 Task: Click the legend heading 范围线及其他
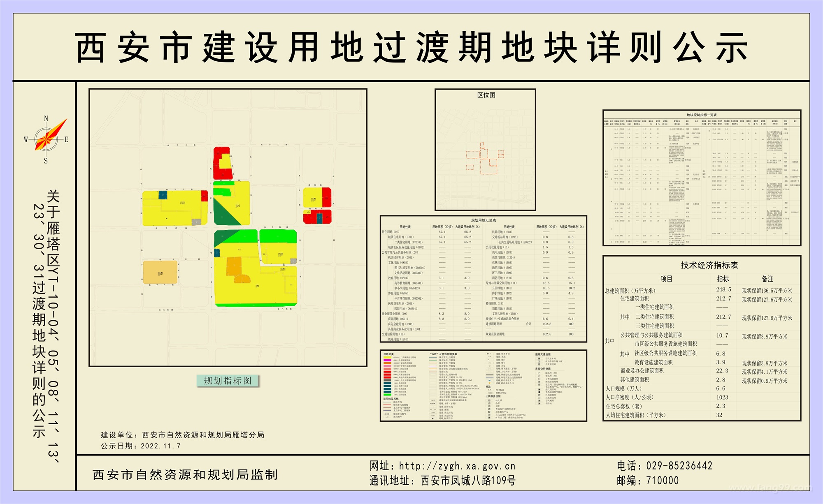pyautogui.click(x=391, y=399)
